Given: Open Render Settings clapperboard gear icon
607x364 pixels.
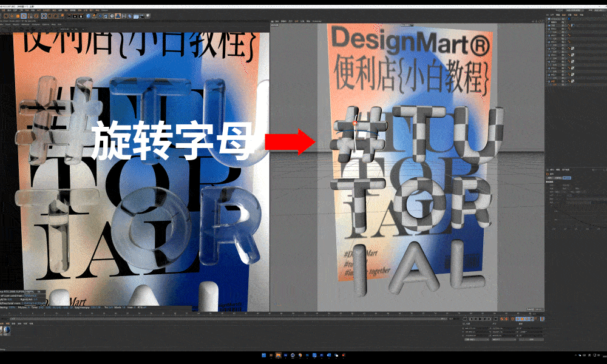Looking at the screenshot, I should point(81,16).
